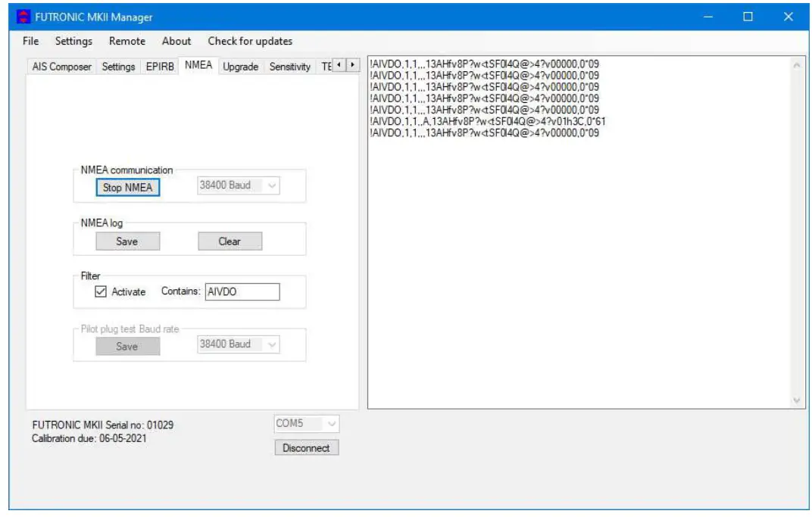Minimize the FUTRONIC MKII Manager window
The image size is (812, 517).
click(x=708, y=17)
